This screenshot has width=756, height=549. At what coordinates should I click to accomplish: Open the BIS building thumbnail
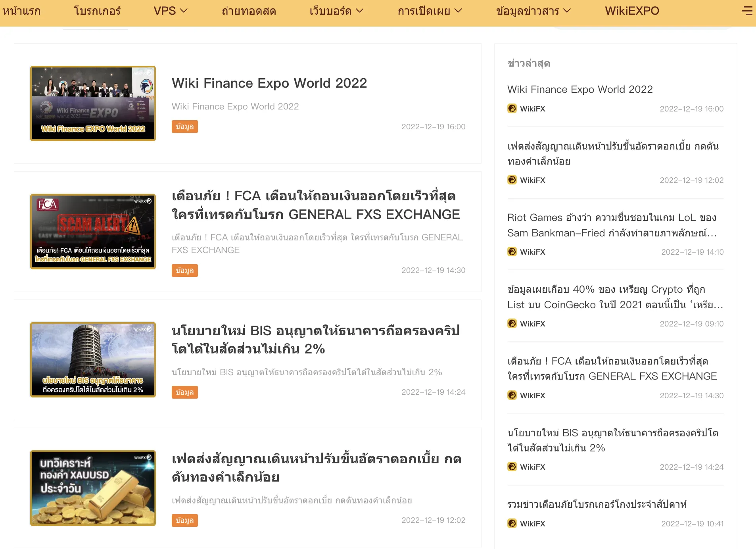coord(93,359)
